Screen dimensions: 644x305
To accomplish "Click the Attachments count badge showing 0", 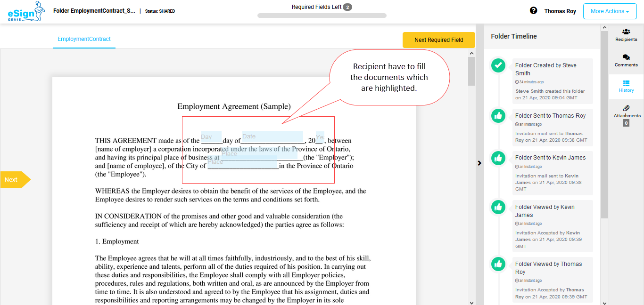I will 626,123.
